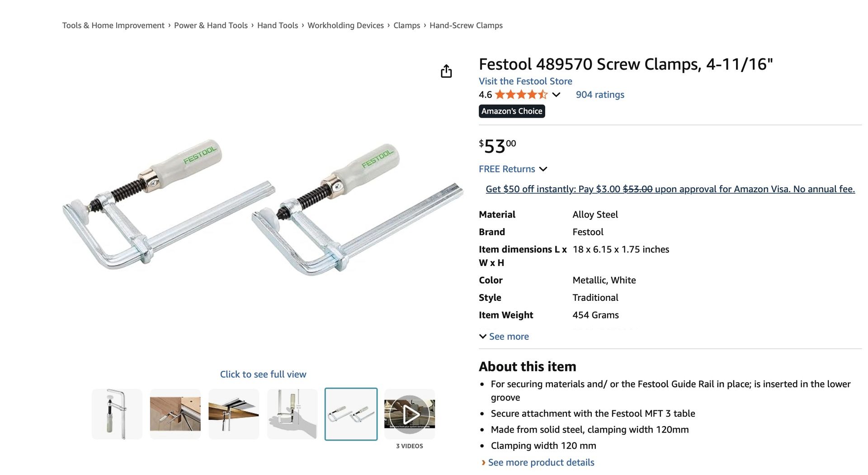Image resolution: width=868 pixels, height=475 pixels.
Task: Navigate to Workholding Devices breadcrumb
Action: tap(345, 25)
